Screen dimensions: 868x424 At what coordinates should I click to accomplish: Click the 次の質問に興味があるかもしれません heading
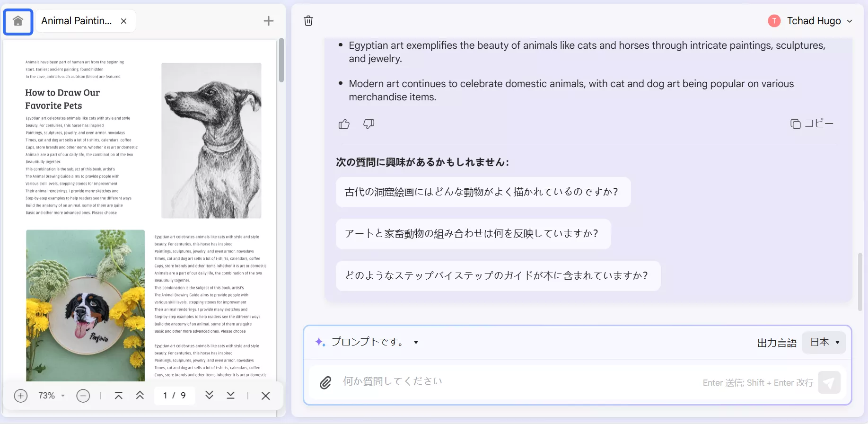tap(422, 162)
